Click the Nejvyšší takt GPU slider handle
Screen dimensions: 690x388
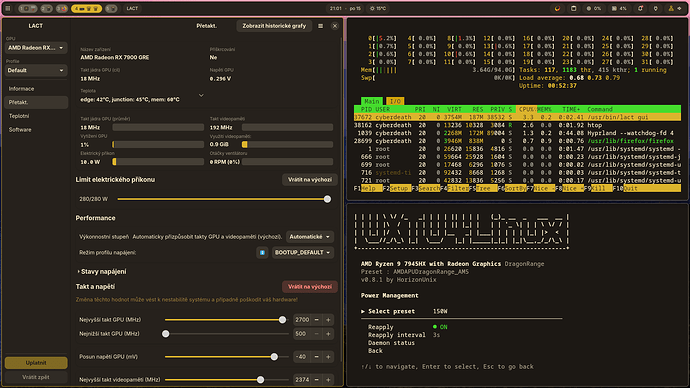(283, 320)
